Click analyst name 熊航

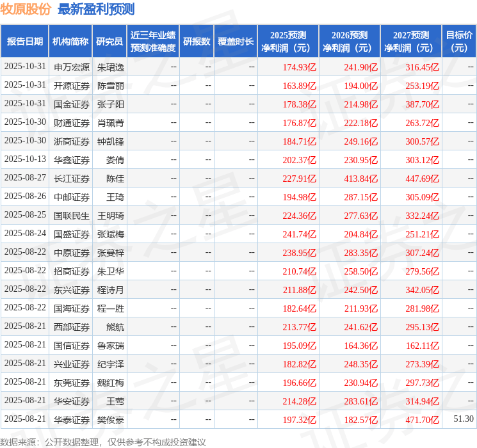[115, 327]
